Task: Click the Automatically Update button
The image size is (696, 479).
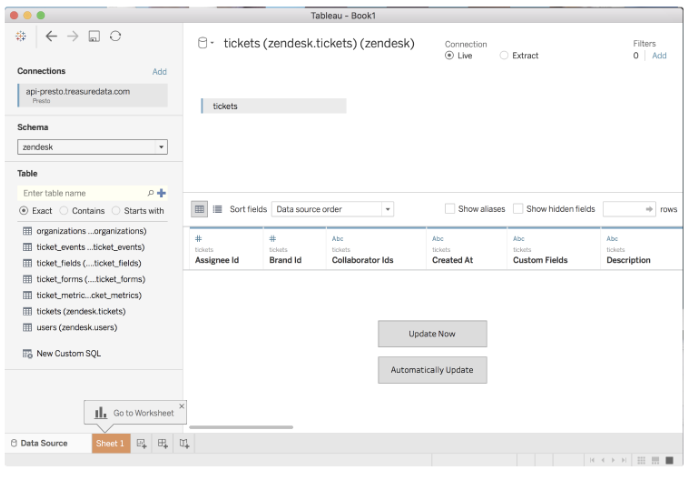Action: (432, 370)
